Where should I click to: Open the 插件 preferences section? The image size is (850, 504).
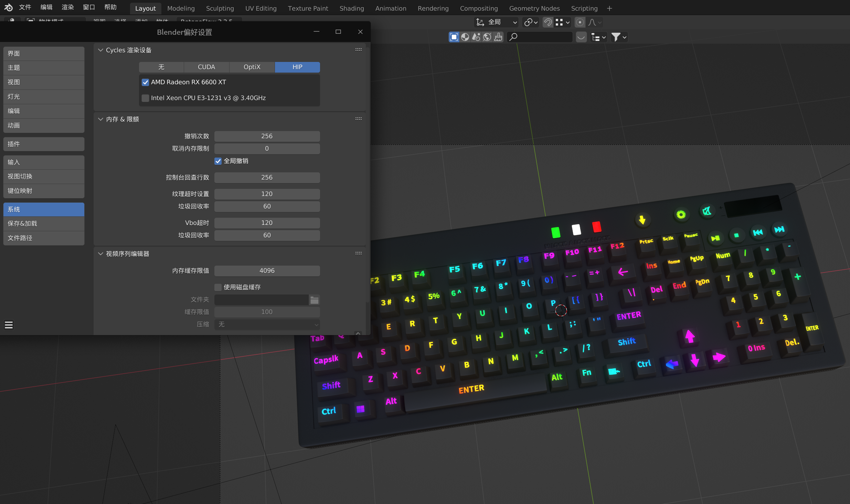click(44, 144)
